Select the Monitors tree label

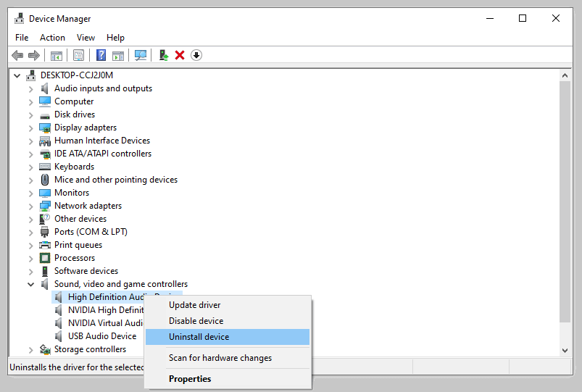click(72, 193)
